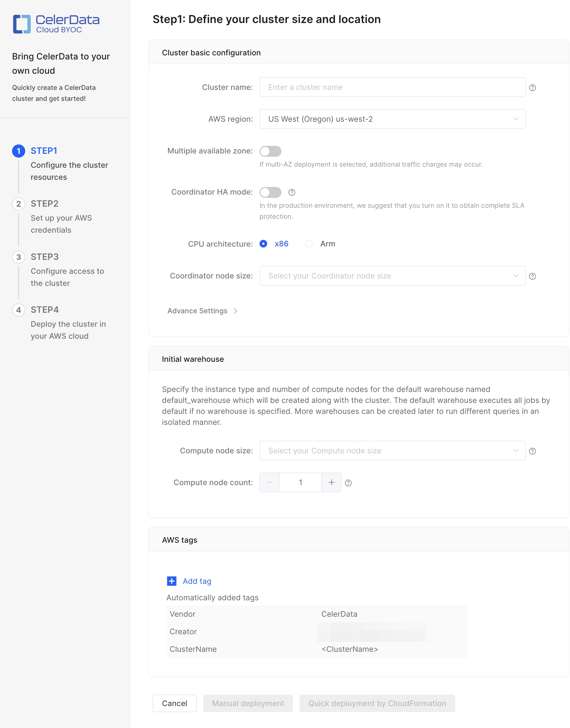
Task: Click help icon beside Coordinator HA mode
Action: click(292, 192)
